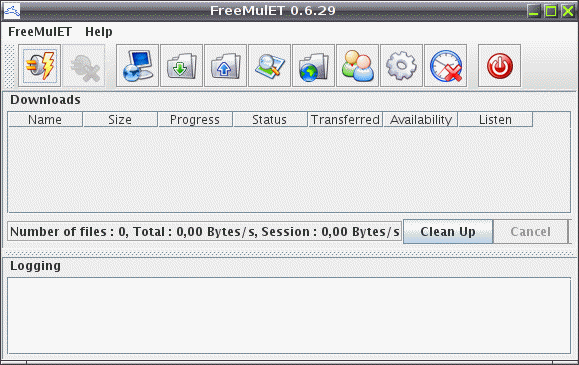Click the red power Exit icon
The image size is (579, 365).
pos(500,66)
